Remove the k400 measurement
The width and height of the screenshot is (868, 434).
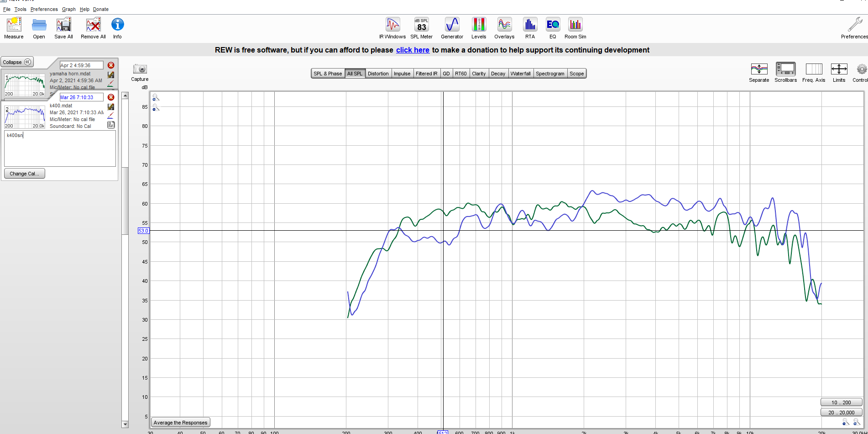tap(111, 97)
